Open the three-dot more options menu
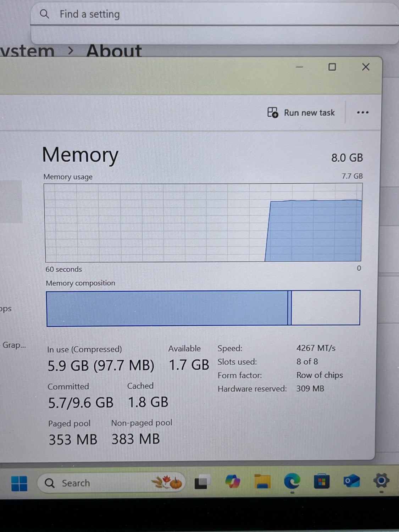This screenshot has height=532, width=399. 362,112
